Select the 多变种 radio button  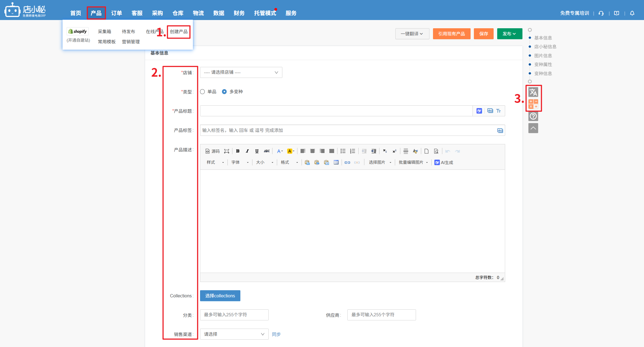point(224,92)
